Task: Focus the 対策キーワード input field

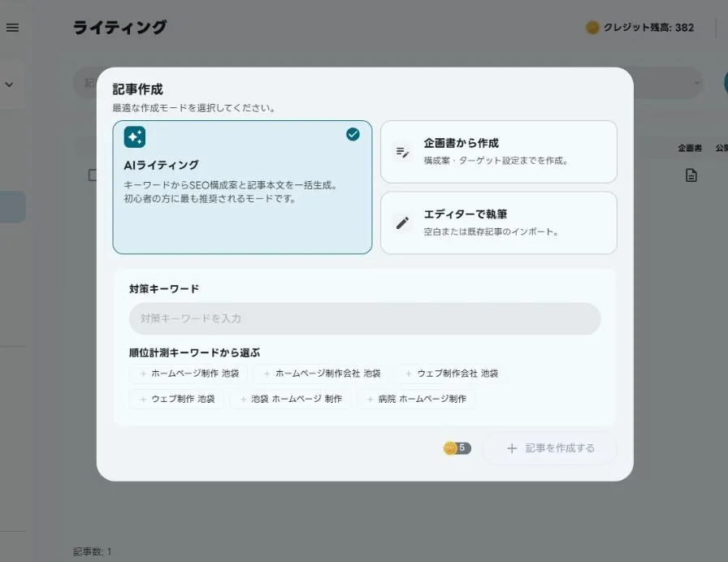Action: 365,319
